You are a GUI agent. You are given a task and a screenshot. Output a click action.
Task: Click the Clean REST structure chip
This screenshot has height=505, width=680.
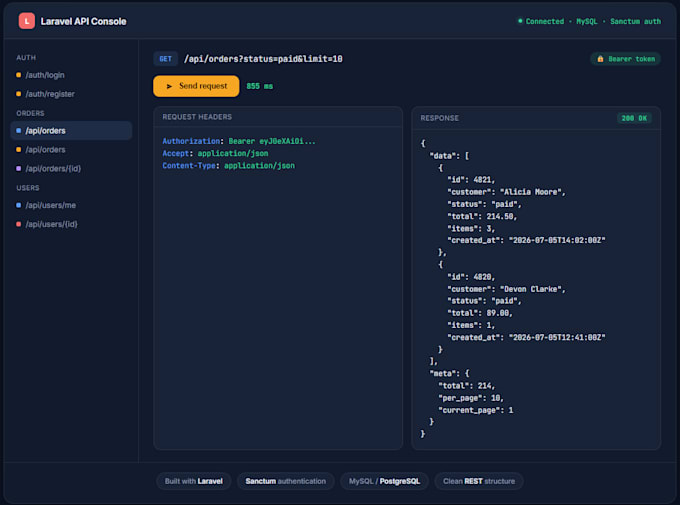point(479,481)
